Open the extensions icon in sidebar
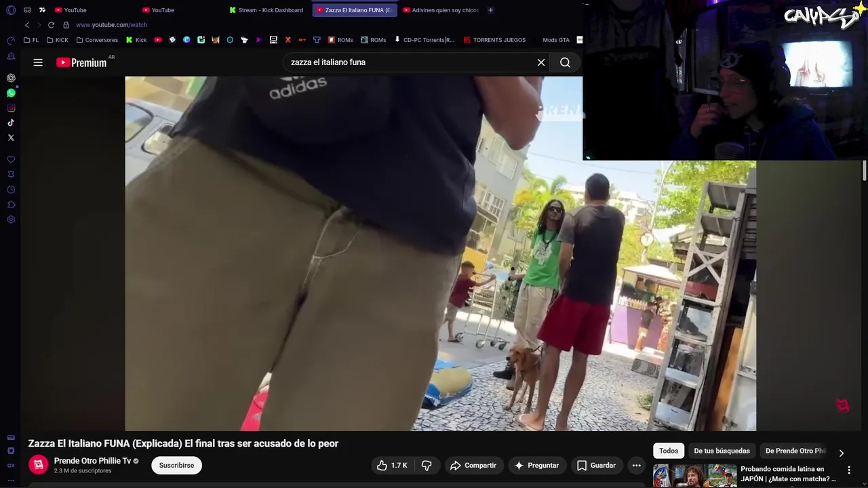 (x=11, y=205)
